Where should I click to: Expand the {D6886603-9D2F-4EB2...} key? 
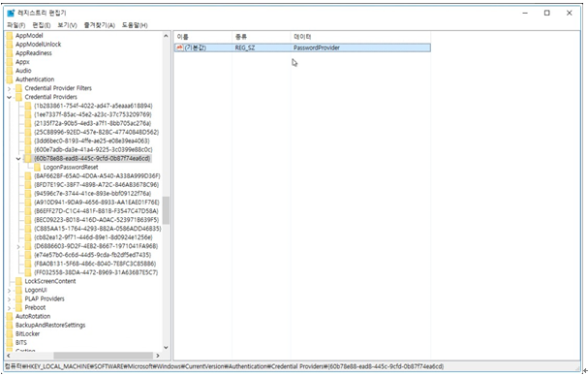point(18,246)
